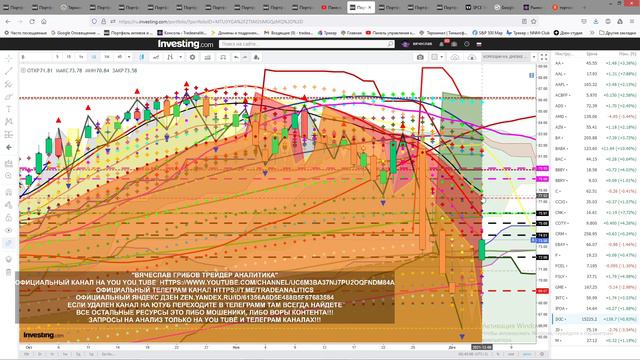Click the chart symbol input field

tap(36, 57)
